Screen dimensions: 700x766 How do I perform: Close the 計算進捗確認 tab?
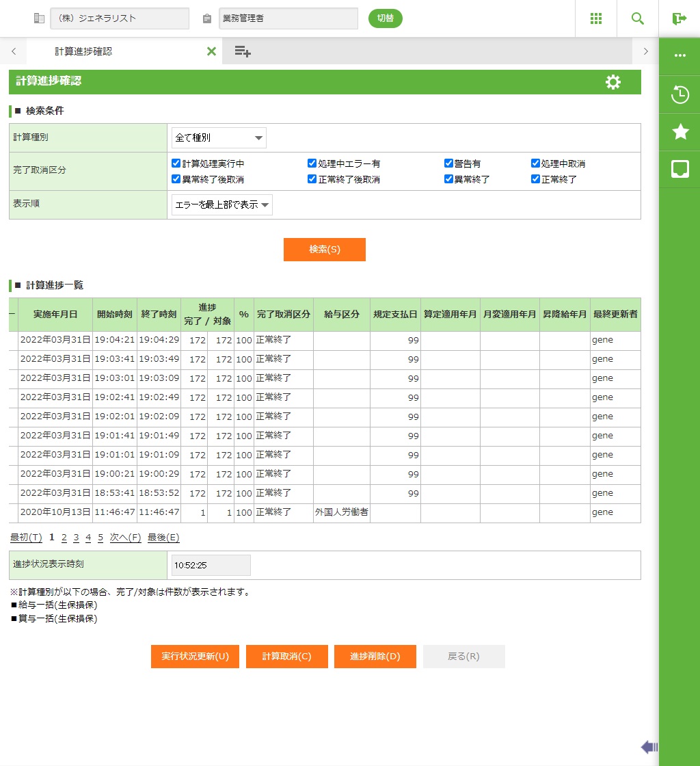coord(211,51)
